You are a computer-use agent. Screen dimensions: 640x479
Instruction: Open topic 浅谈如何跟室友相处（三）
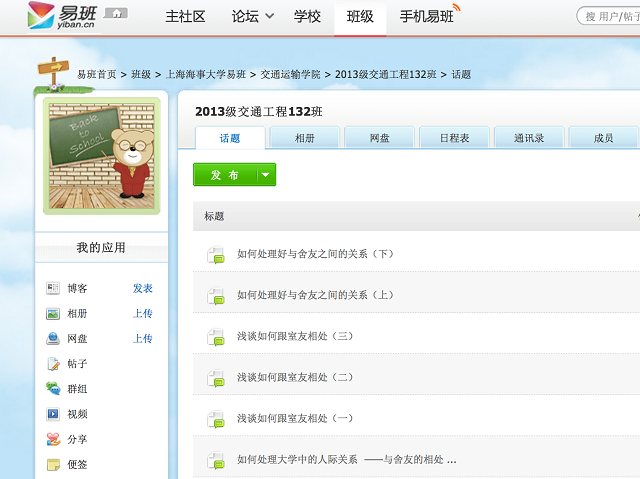click(x=295, y=336)
